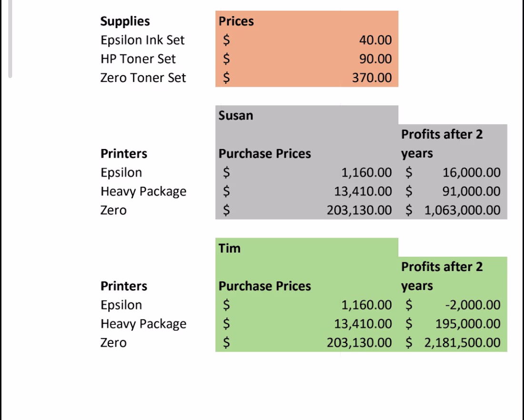Image resolution: width=524 pixels, height=420 pixels.
Task: Select Tim's Profits after 2 years header
Action: click(x=442, y=276)
